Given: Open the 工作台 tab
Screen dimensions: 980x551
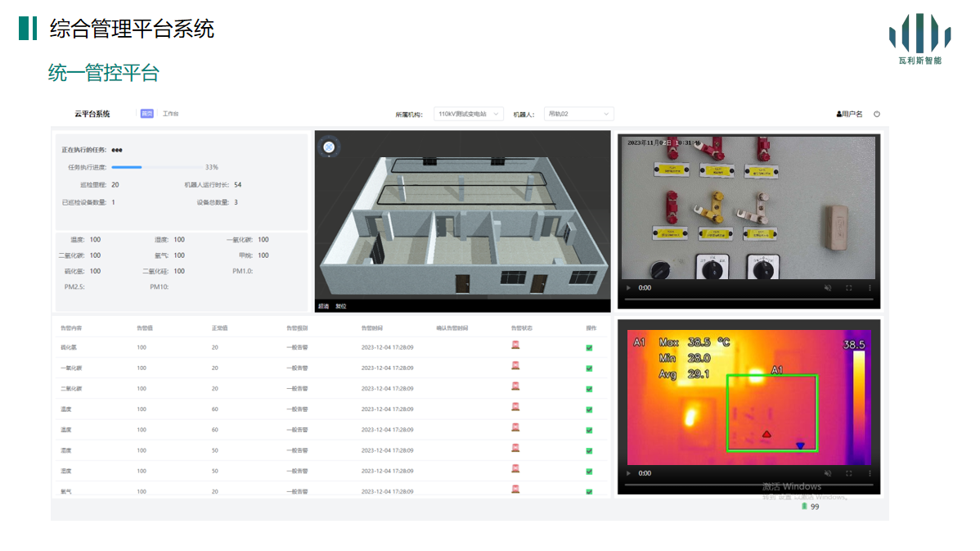Looking at the screenshot, I should 170,114.
